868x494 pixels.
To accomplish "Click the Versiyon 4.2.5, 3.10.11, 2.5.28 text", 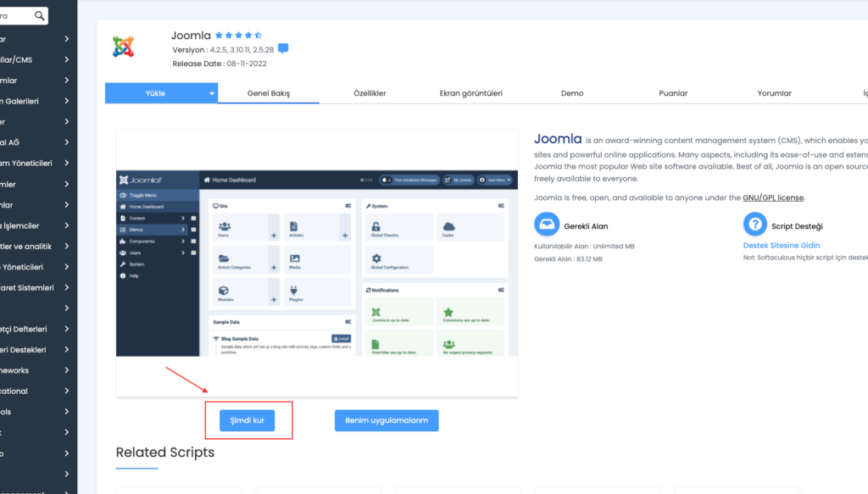I will point(223,50).
